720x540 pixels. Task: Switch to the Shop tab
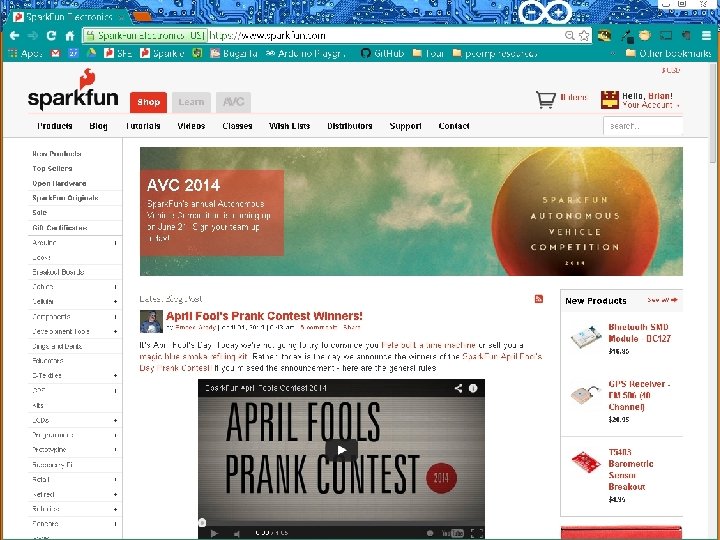click(148, 102)
